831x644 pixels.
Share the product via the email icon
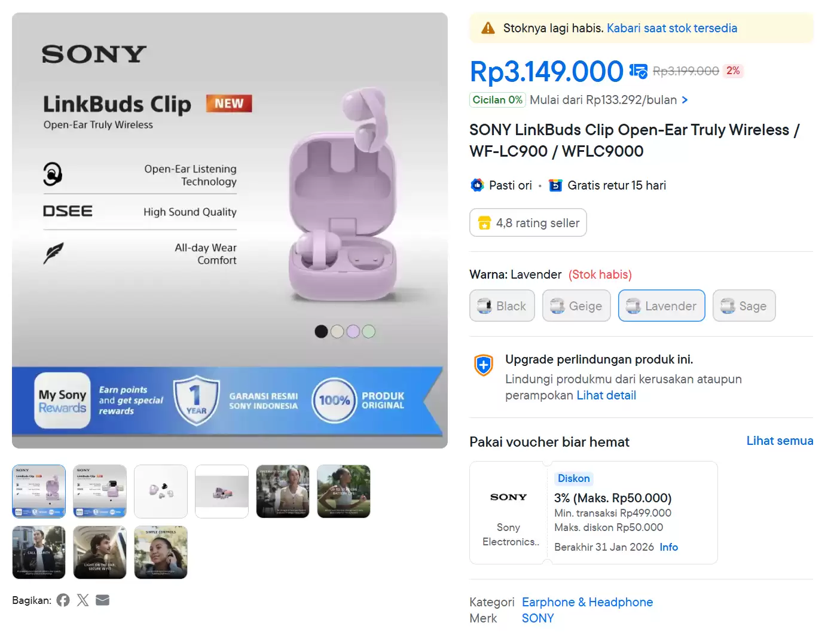102,600
